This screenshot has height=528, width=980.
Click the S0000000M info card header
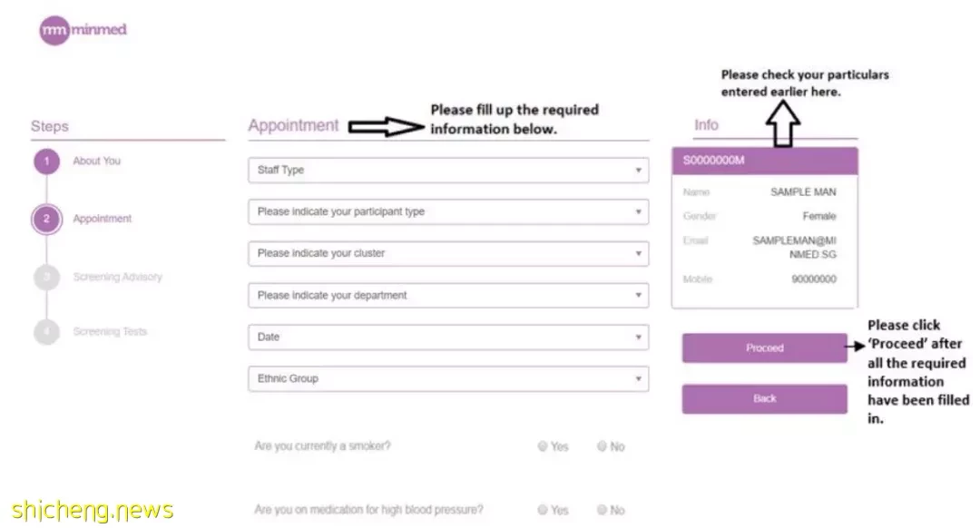tap(764, 161)
